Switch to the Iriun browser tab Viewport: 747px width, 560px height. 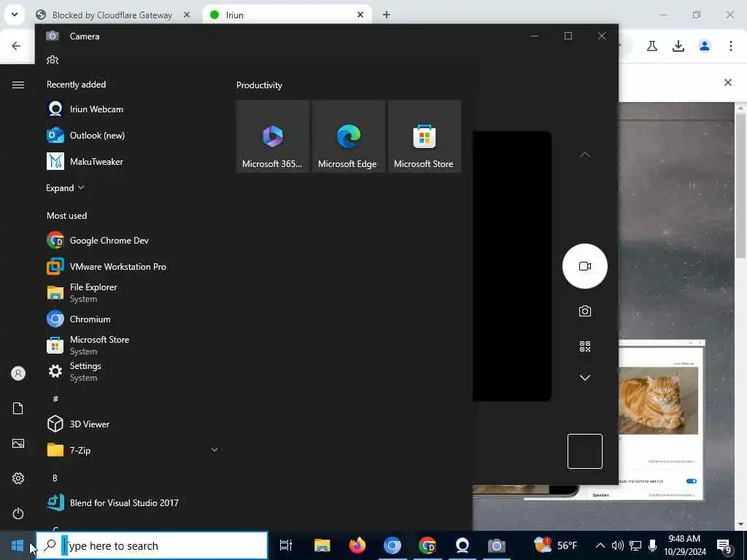(x=287, y=15)
